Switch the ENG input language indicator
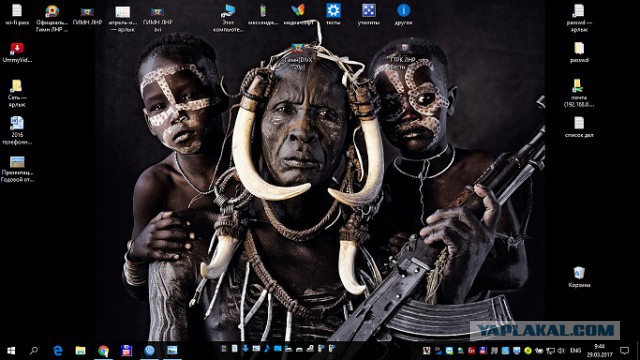This screenshot has width=640, height=360. (x=576, y=350)
